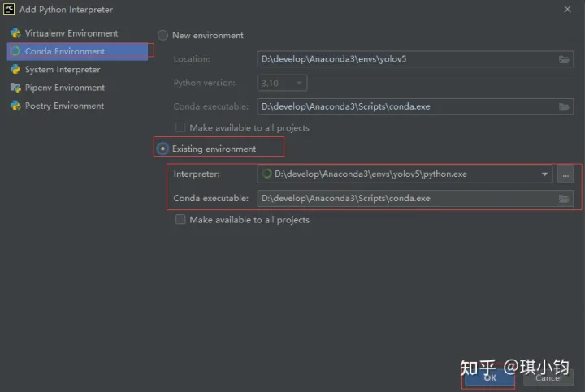
Task: Enable lower Make available to all projects
Action: [180, 219]
